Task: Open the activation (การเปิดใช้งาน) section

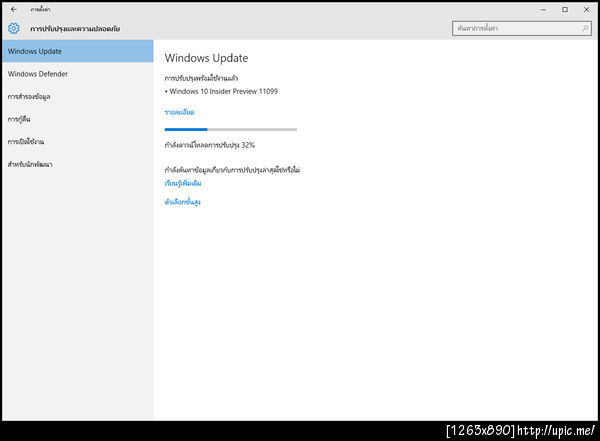Action: (x=78, y=142)
